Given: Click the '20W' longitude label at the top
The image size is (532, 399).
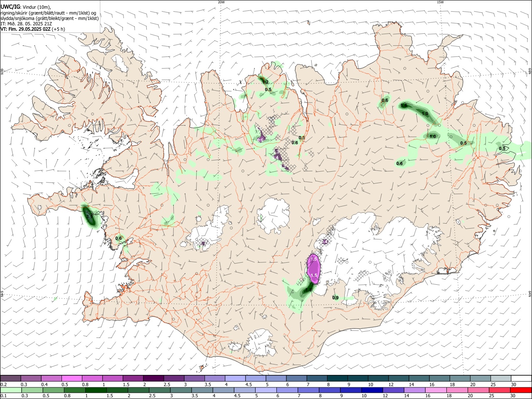Looking at the screenshot, I should [221, 2].
